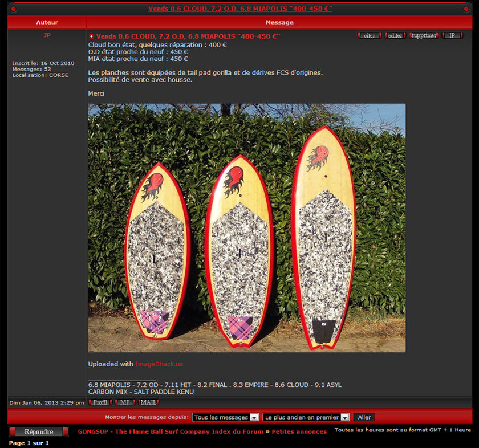Screen dimensions: 479x448
Task: View the poster's IP with the IP button
Action: (452, 36)
